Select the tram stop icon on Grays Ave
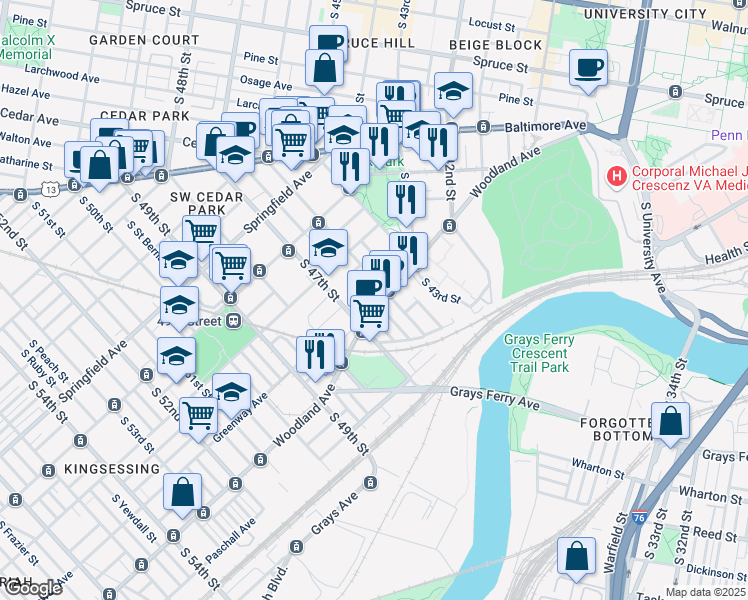The image size is (748, 600). click(370, 483)
